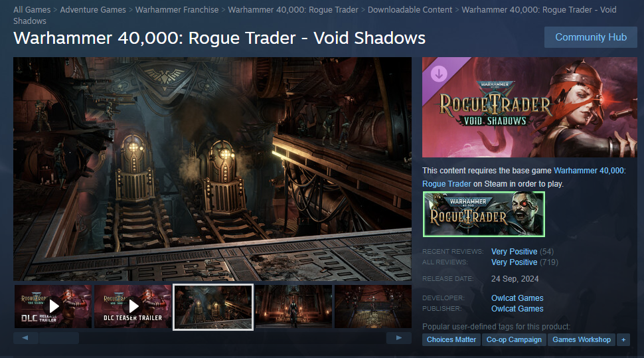Click the purple DLC download arrow badge

[439, 74]
